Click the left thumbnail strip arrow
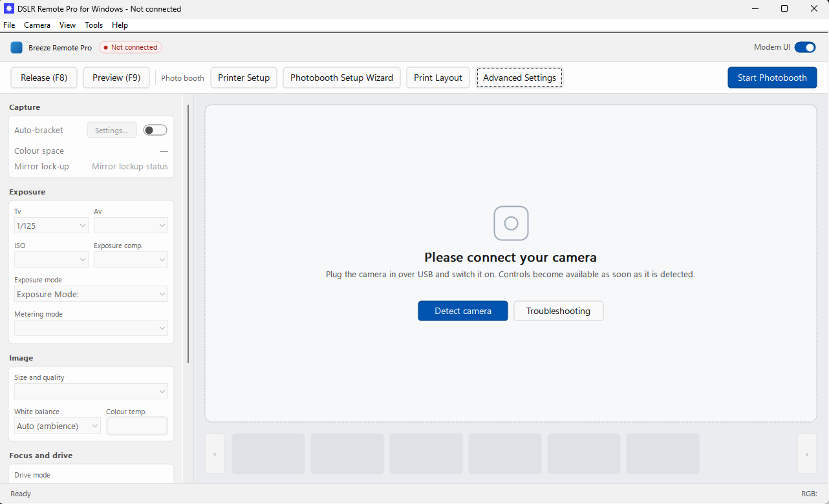Image resolution: width=829 pixels, height=504 pixels. (215, 454)
